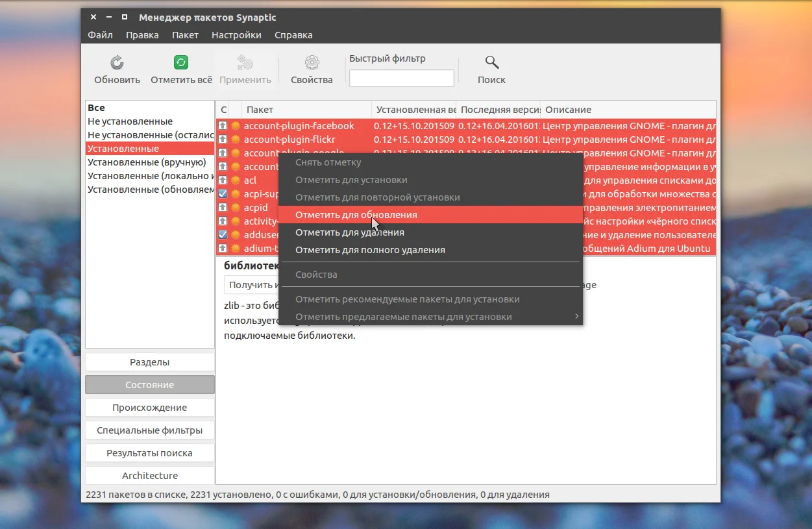
Task: Choose Отметить для полного удаления
Action: tap(430, 250)
